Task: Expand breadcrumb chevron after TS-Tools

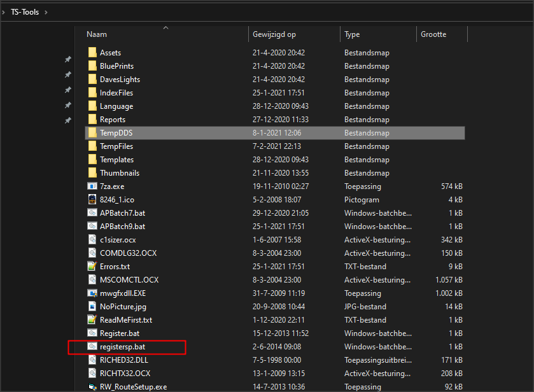Action: (x=45, y=12)
